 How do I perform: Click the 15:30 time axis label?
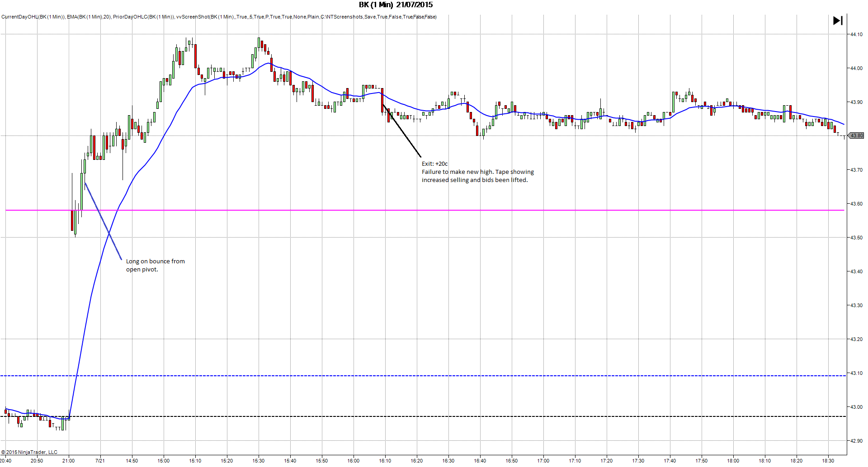coord(259,461)
